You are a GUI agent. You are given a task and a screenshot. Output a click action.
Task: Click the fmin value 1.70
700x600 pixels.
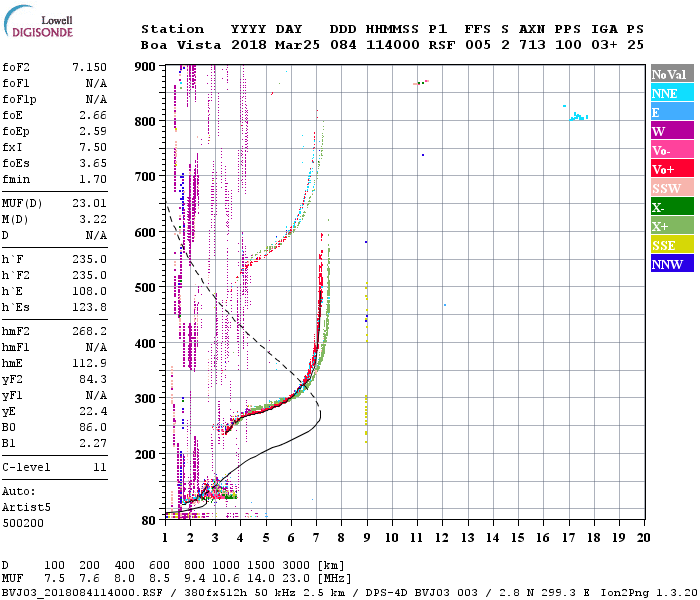93,179
